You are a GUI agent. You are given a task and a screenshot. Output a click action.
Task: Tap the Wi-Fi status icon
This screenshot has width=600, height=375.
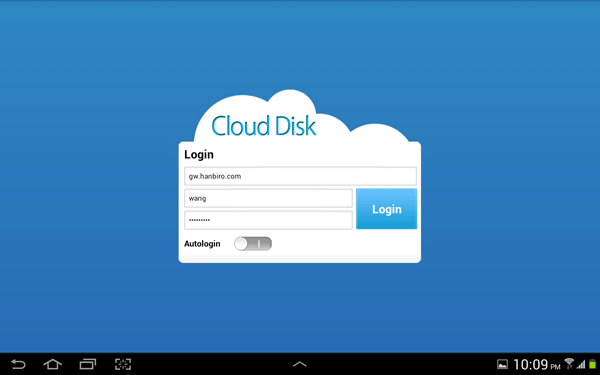tap(569, 364)
